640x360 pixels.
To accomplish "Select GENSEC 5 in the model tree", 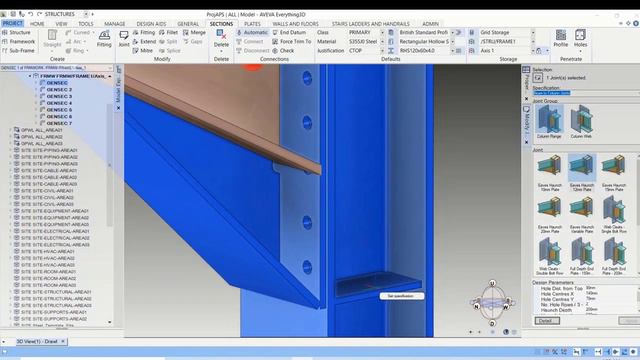I will pos(59,110).
